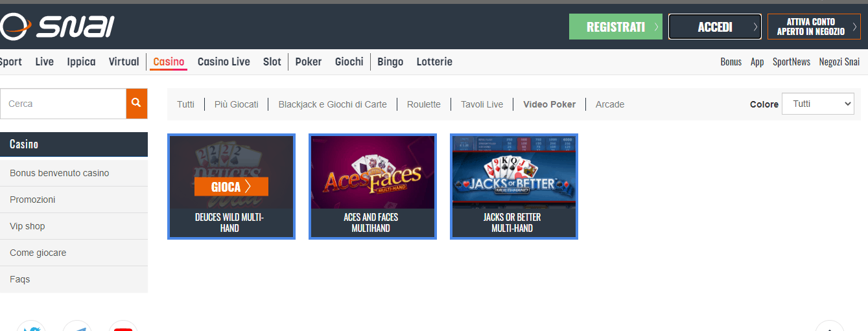868x331 pixels.
Task: Click the ACCEDI login button
Action: click(x=715, y=27)
